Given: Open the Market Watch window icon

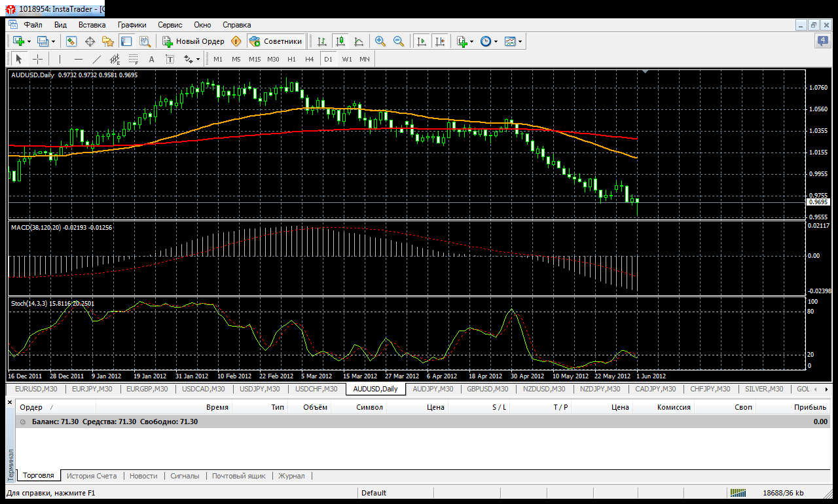Looking at the screenshot, I should [71, 41].
